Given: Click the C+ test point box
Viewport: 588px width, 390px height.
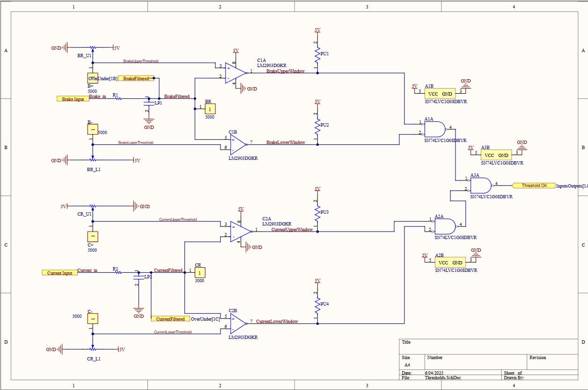Looking at the screenshot, I should tap(93, 237).
